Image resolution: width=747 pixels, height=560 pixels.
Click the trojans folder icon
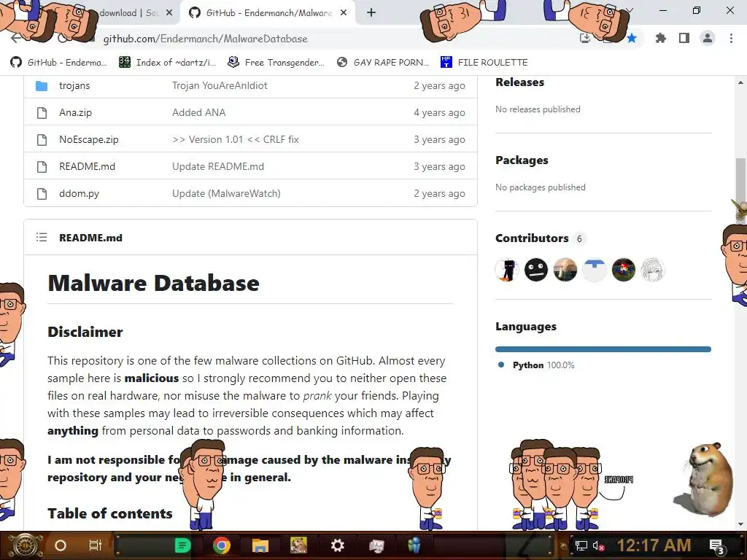point(42,86)
